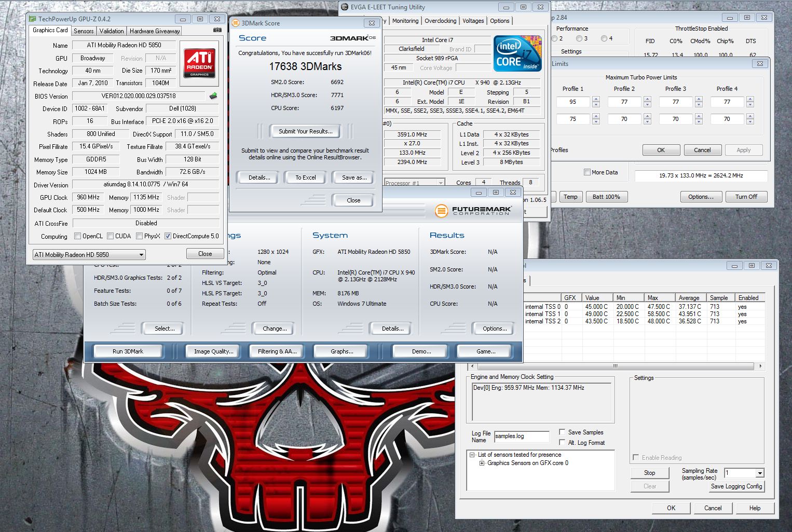Increase the Profile 3 turbo limit value 77
The width and height of the screenshot is (792, 532).
coord(699,99)
